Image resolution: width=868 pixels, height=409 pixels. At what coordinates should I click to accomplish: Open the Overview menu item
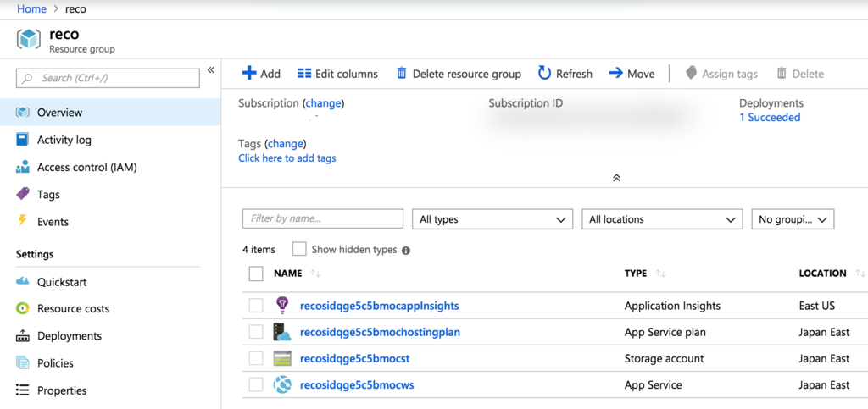(x=110, y=112)
